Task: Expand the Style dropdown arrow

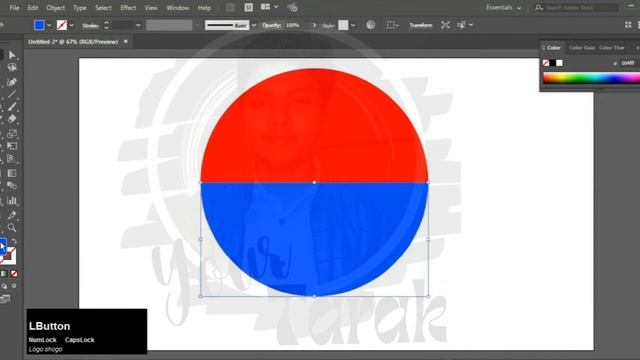Action: click(353, 25)
